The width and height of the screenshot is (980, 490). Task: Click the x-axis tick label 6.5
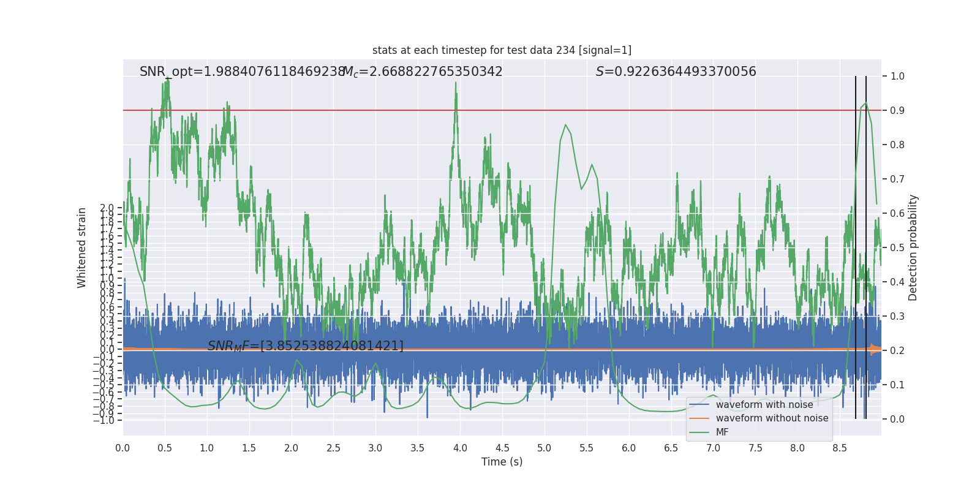click(x=671, y=448)
